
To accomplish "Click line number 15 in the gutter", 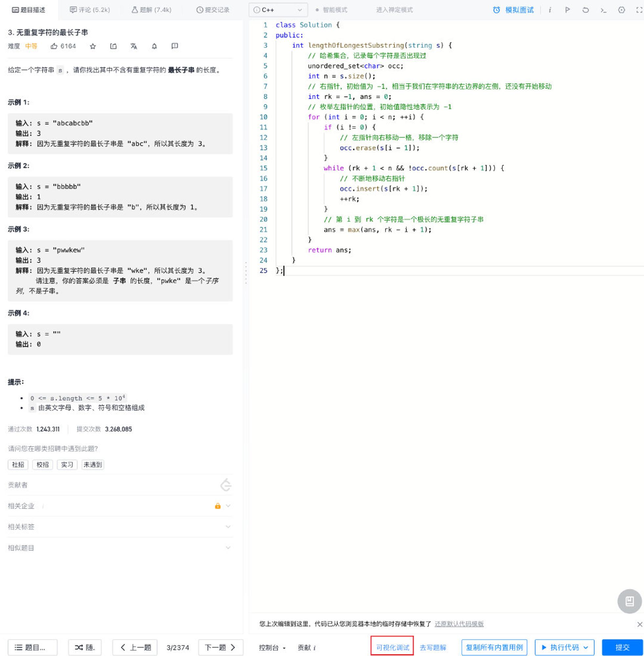I will click(x=264, y=168).
